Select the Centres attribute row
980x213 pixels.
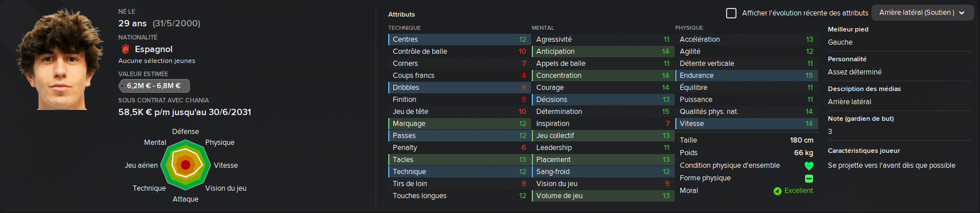(x=459, y=40)
